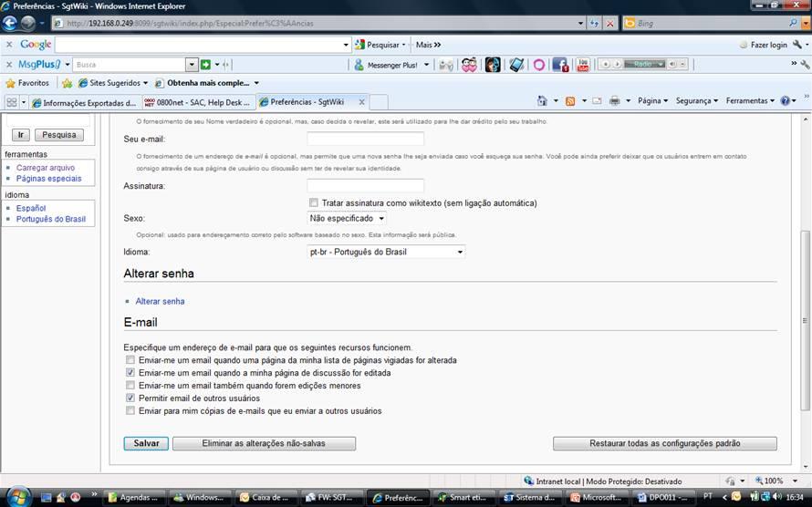This screenshot has width=812, height=507.
Task: Click the Facebook icon in MsgPlus toolbar
Action: click(559, 65)
